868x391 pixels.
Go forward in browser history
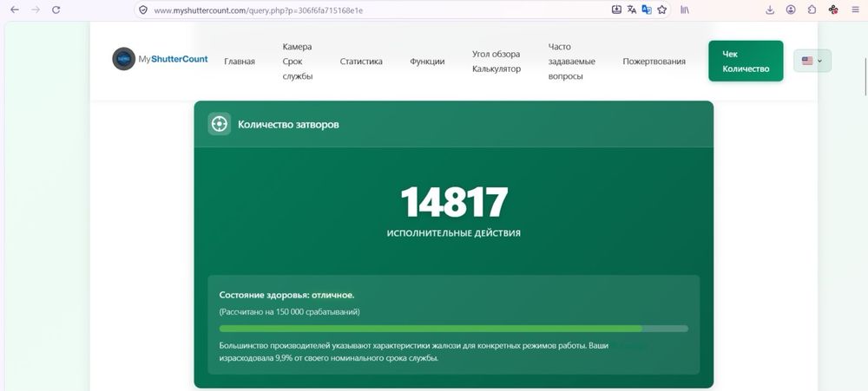[36, 10]
